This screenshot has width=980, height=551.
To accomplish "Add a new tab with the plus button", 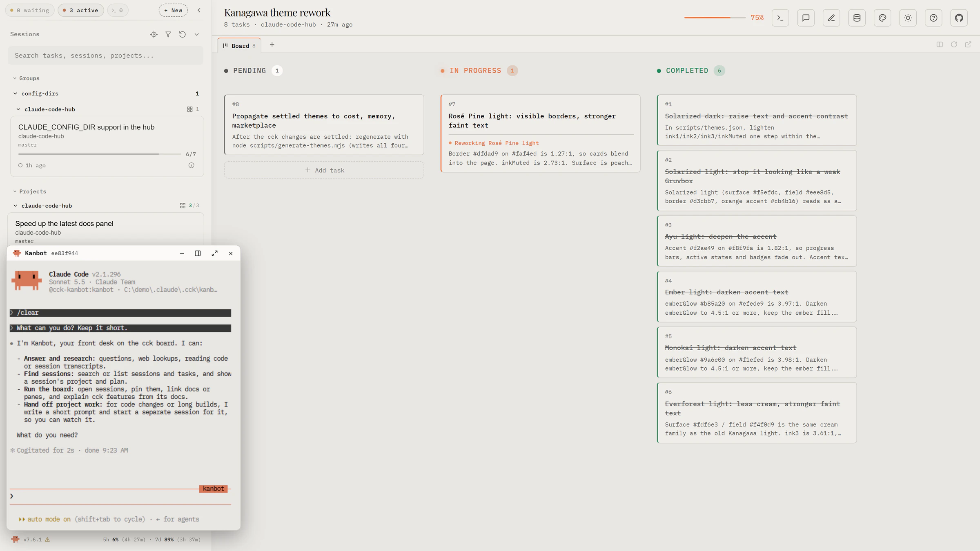I will pyautogui.click(x=272, y=45).
